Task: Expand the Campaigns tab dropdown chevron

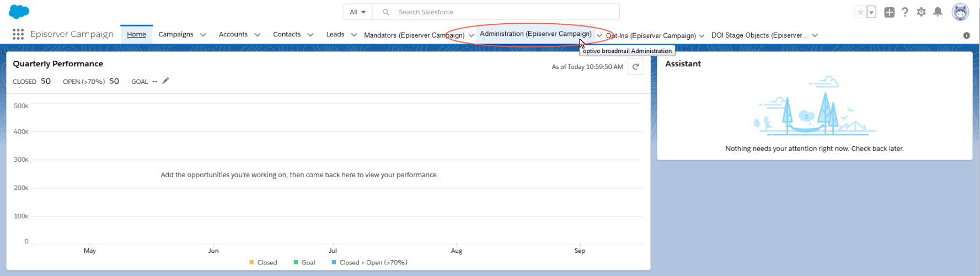Action: [x=203, y=35]
